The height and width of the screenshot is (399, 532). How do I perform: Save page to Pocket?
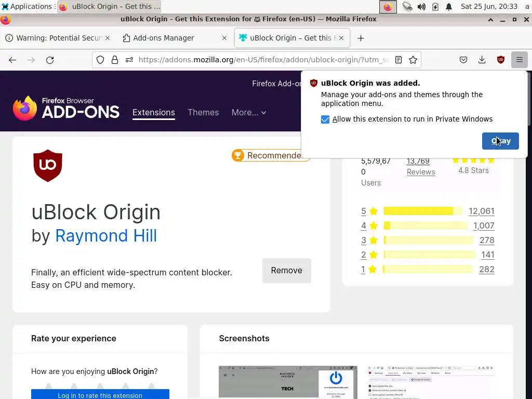coord(463,60)
